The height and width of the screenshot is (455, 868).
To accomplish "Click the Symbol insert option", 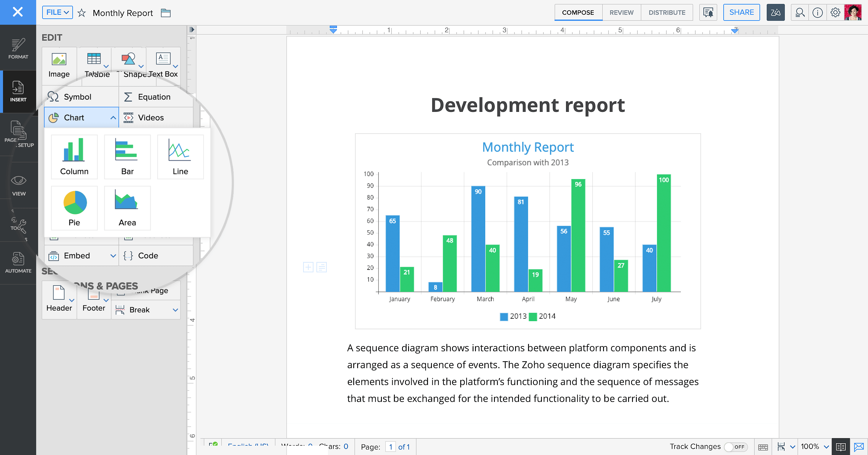I will [x=81, y=97].
